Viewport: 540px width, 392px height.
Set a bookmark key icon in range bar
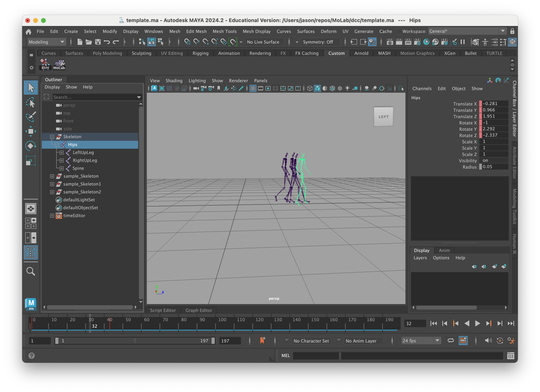263,341
